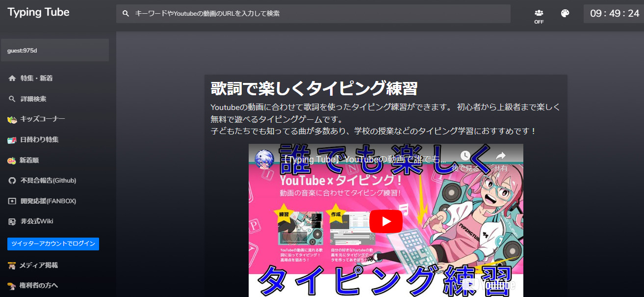
Task: Click the YouTube logo on the video
Action: [x=489, y=285]
